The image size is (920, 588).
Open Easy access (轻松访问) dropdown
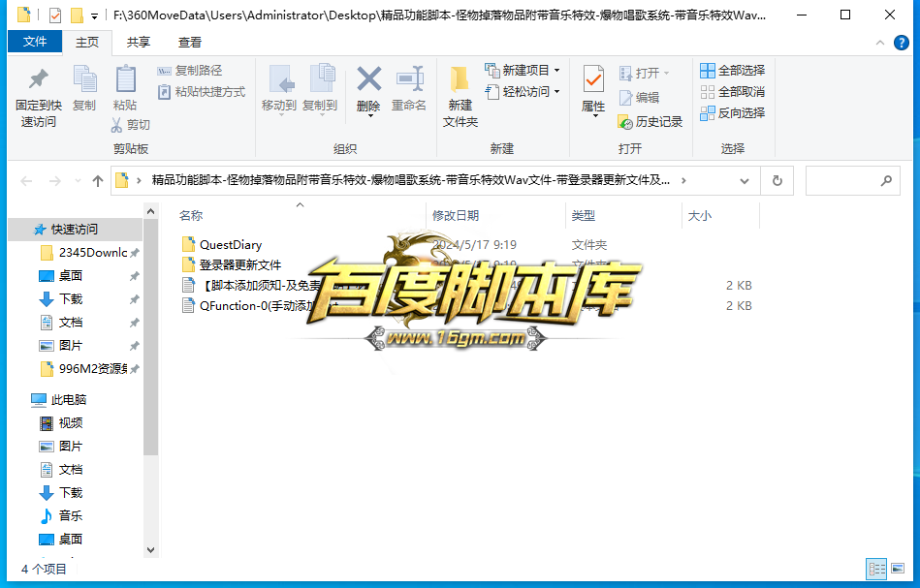pos(523,91)
